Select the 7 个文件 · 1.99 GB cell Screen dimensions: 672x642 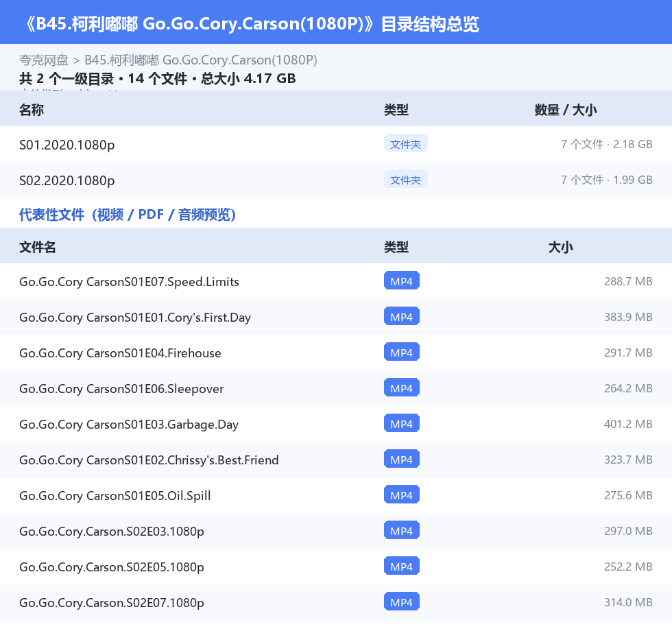click(606, 180)
